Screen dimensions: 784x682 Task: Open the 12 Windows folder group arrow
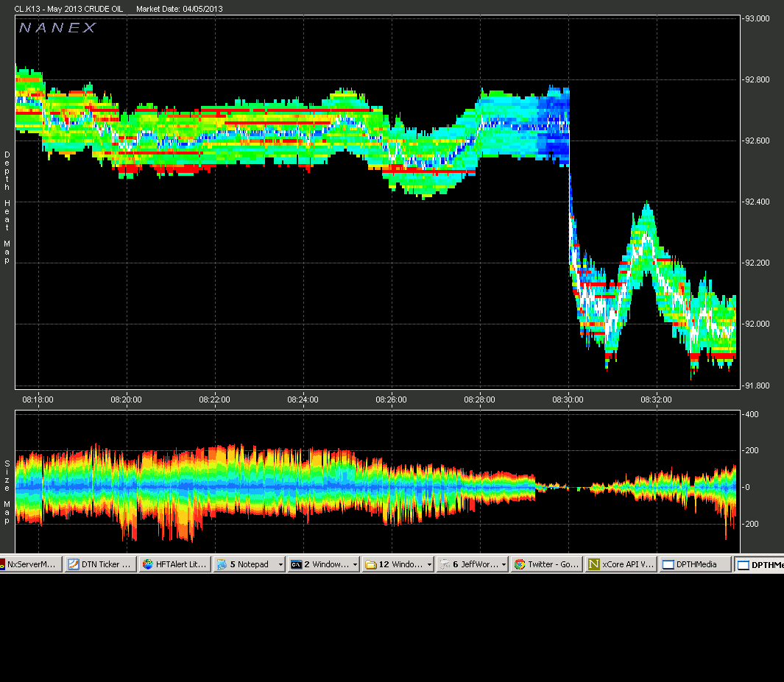tap(429, 564)
